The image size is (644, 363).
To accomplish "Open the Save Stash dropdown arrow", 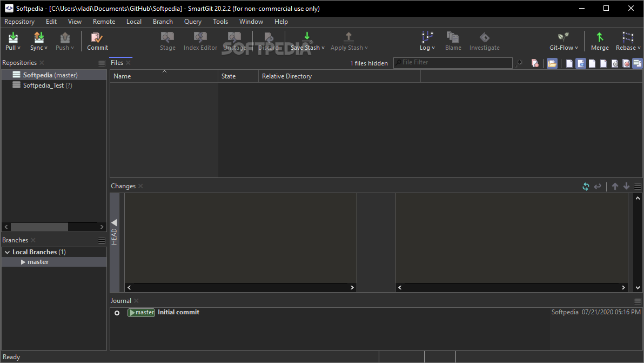I will pos(323,48).
